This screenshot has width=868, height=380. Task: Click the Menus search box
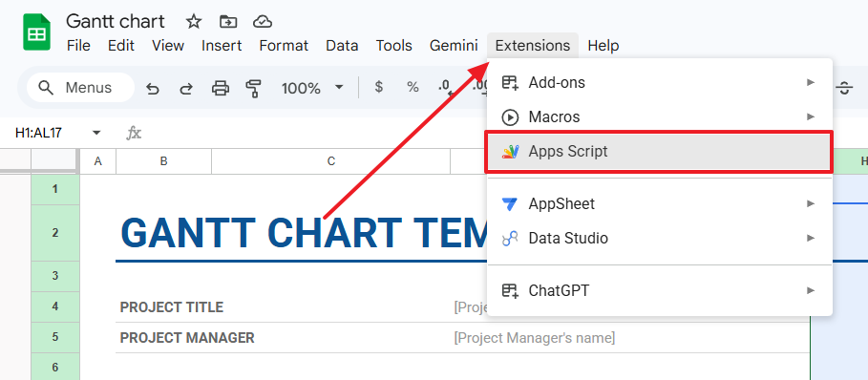[x=80, y=88]
